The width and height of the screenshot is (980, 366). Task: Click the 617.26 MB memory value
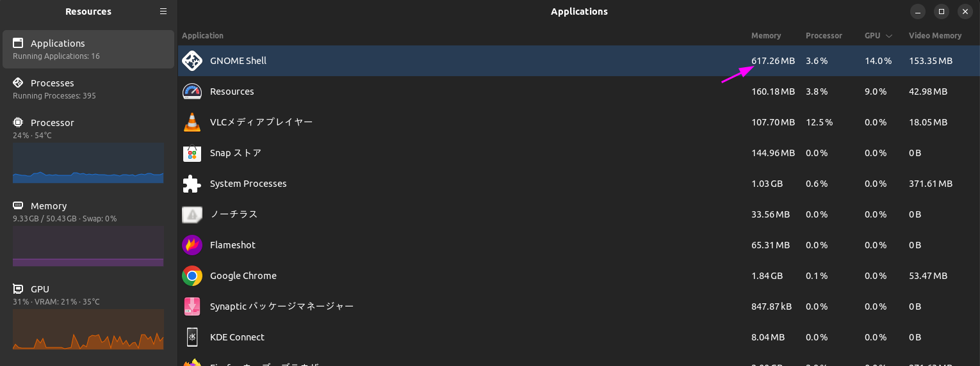coord(773,61)
